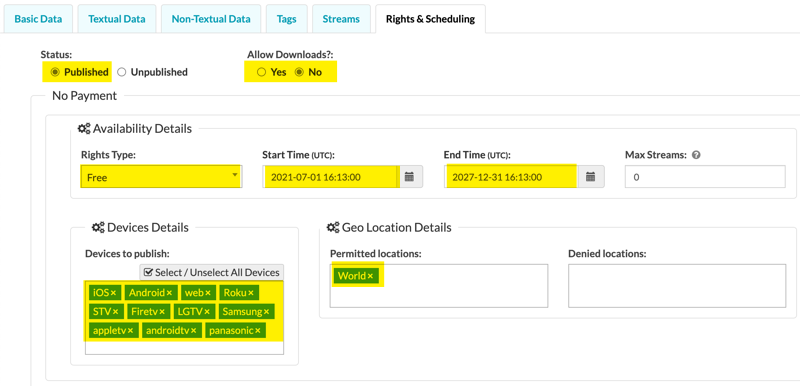The width and height of the screenshot is (800, 386).
Task: Click the Max Streams help icon
Action: point(696,155)
